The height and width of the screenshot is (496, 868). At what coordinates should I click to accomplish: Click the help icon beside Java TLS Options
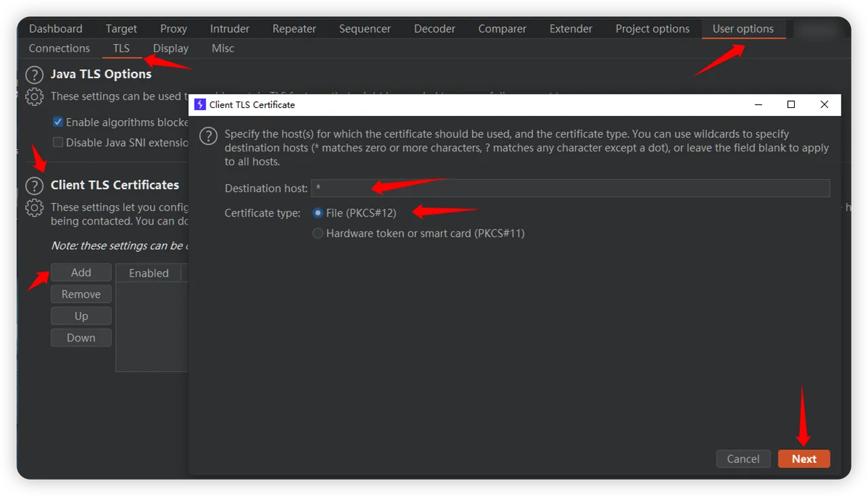click(34, 75)
